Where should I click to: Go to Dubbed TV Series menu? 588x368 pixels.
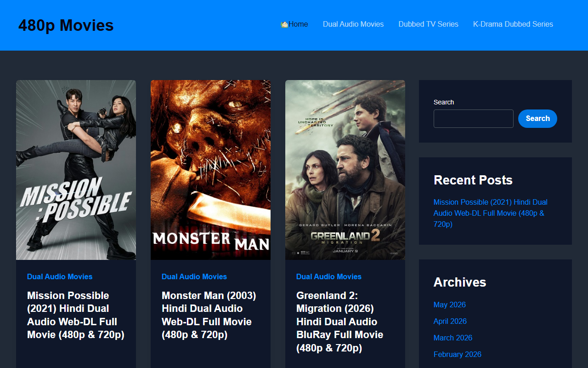coord(429,24)
